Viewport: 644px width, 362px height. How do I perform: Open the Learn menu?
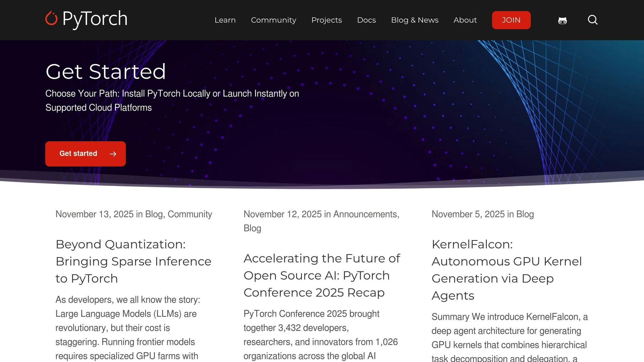[225, 20]
